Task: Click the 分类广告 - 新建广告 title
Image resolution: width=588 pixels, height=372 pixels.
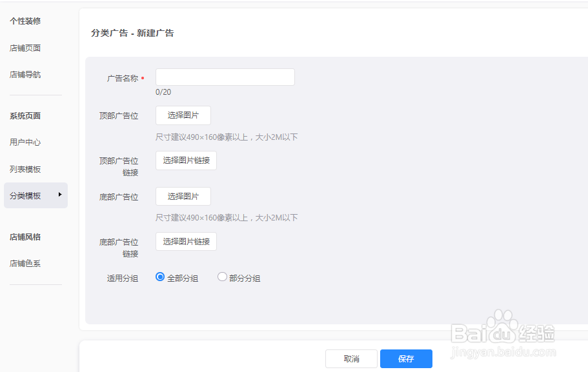Action: point(132,33)
